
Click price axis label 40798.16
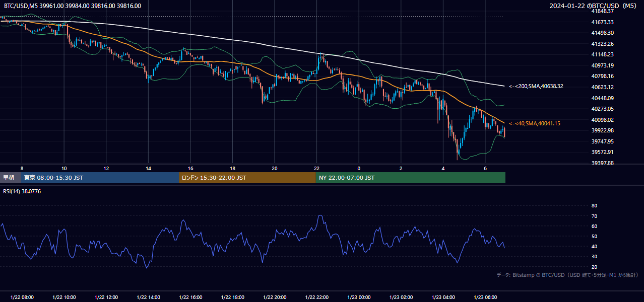pyautogui.click(x=602, y=76)
